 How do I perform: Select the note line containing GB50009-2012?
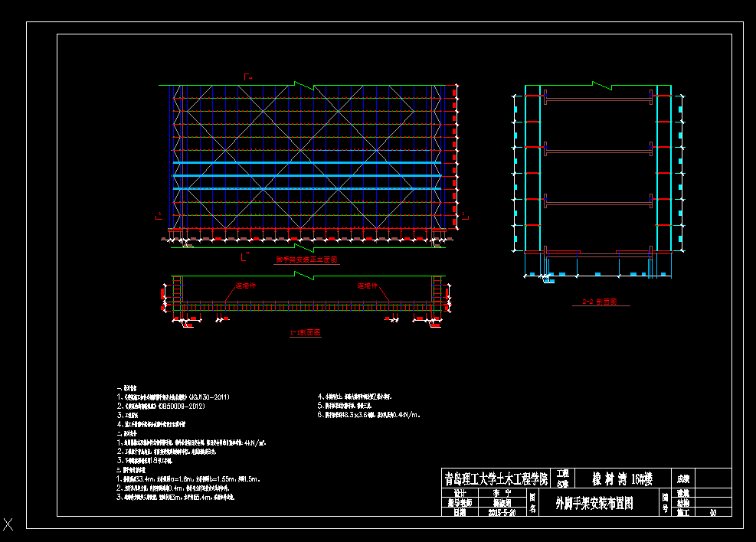pyautogui.click(x=161, y=406)
